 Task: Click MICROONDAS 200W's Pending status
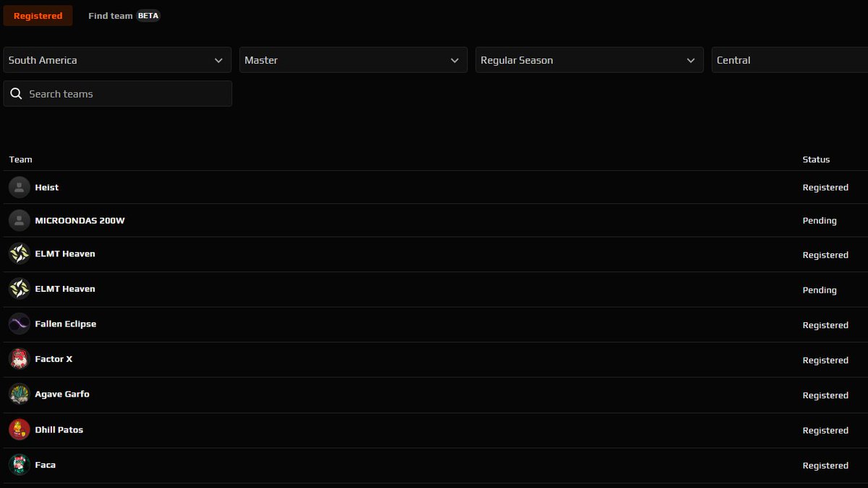tap(820, 221)
